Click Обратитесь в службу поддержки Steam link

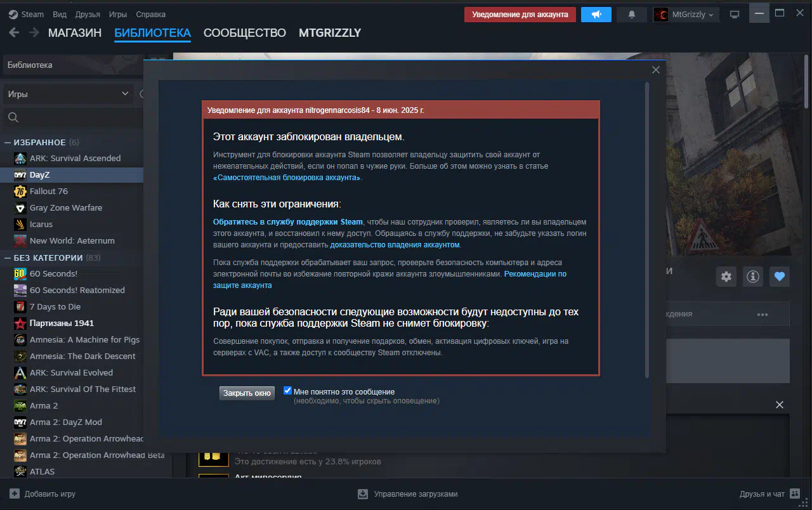288,222
